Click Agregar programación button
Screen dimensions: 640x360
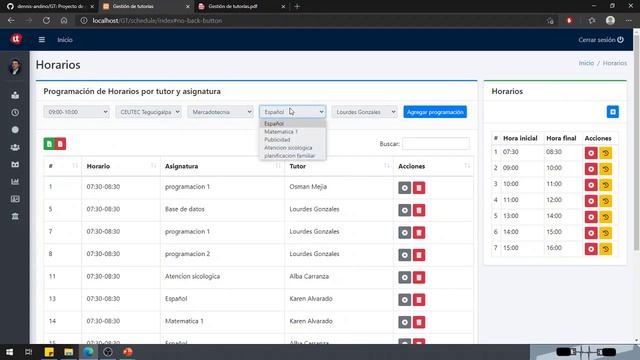click(435, 112)
